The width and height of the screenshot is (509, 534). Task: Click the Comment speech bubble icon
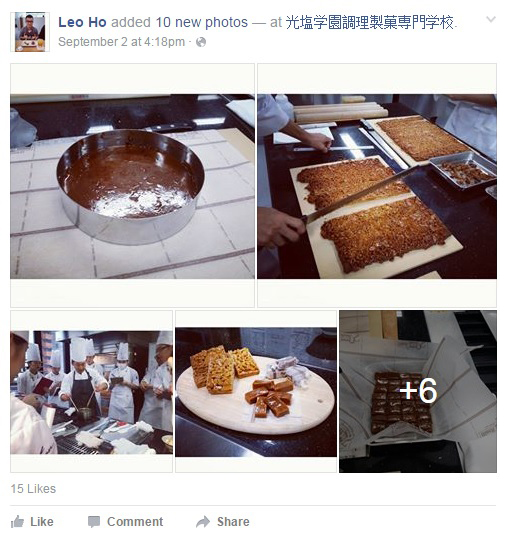point(94,522)
